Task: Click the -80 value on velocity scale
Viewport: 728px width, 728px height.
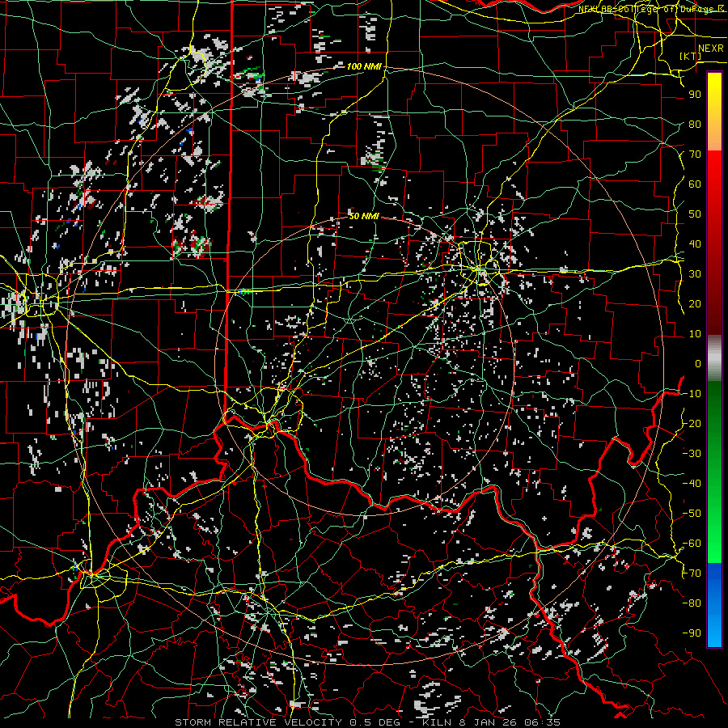Action: coord(692,603)
